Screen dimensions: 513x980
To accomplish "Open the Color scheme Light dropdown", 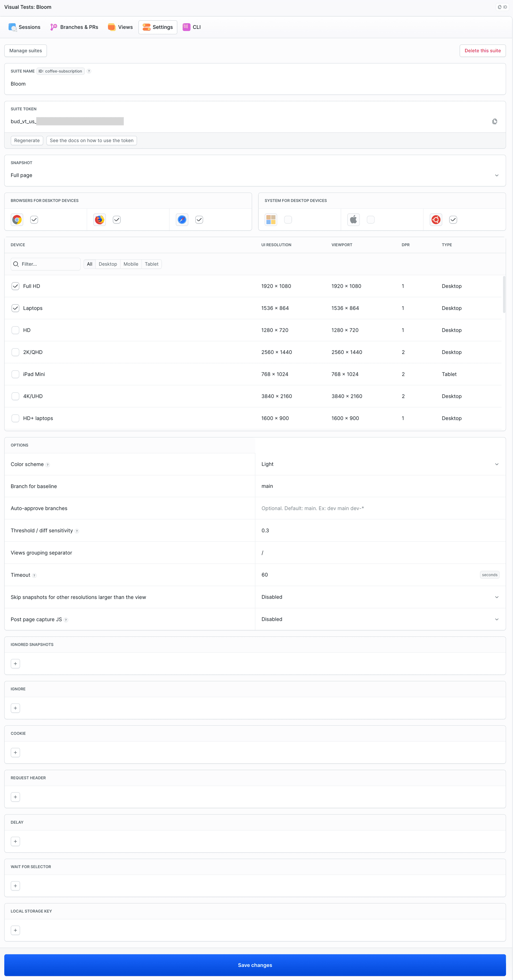I will 380,464.
